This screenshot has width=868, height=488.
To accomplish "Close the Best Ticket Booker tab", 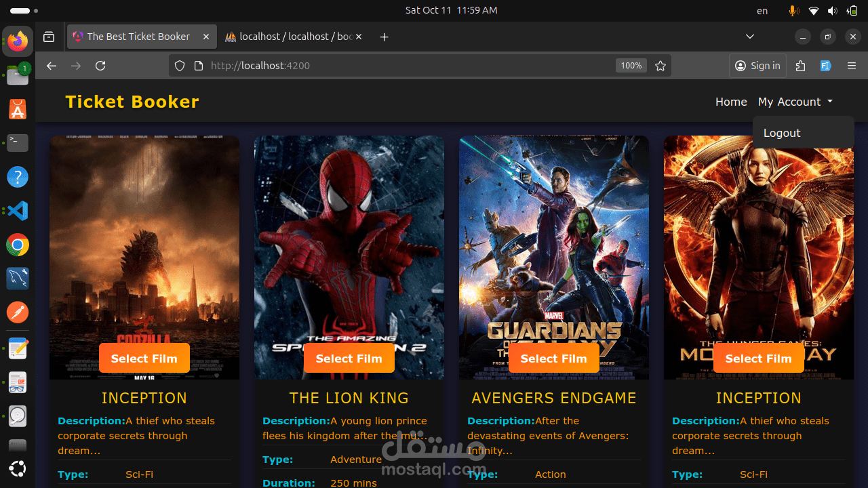I will (206, 37).
